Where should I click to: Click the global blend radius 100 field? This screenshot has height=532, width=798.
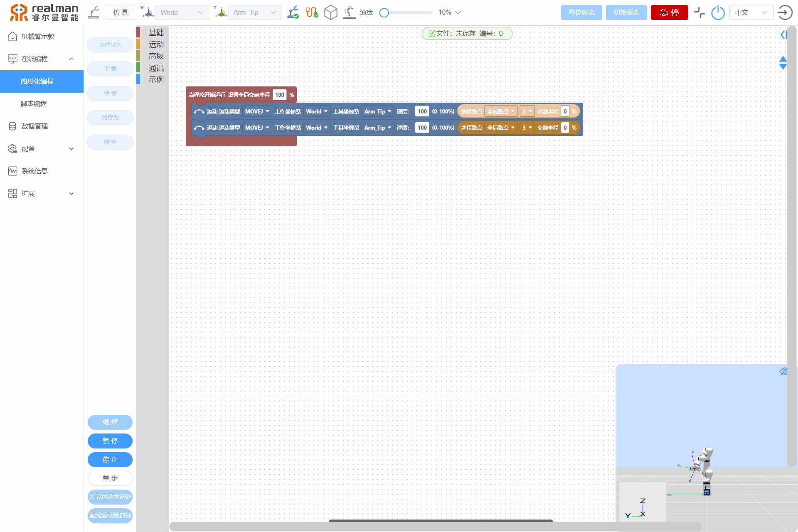[x=280, y=95]
